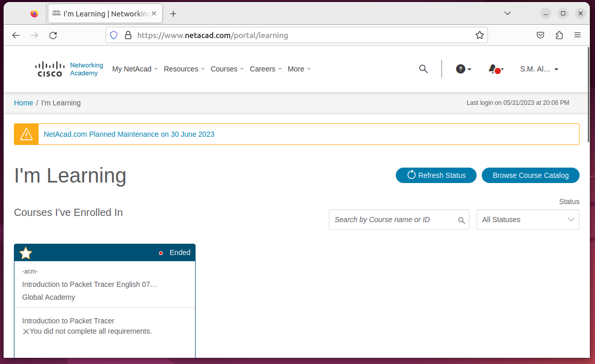Viewport: 595px width, 364px height.
Task: Open the help question mark menu
Action: [463, 69]
